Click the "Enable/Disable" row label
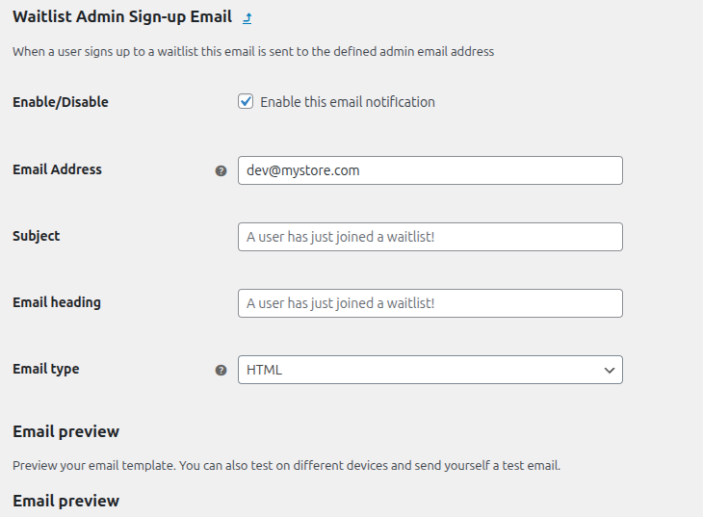 tap(60, 102)
